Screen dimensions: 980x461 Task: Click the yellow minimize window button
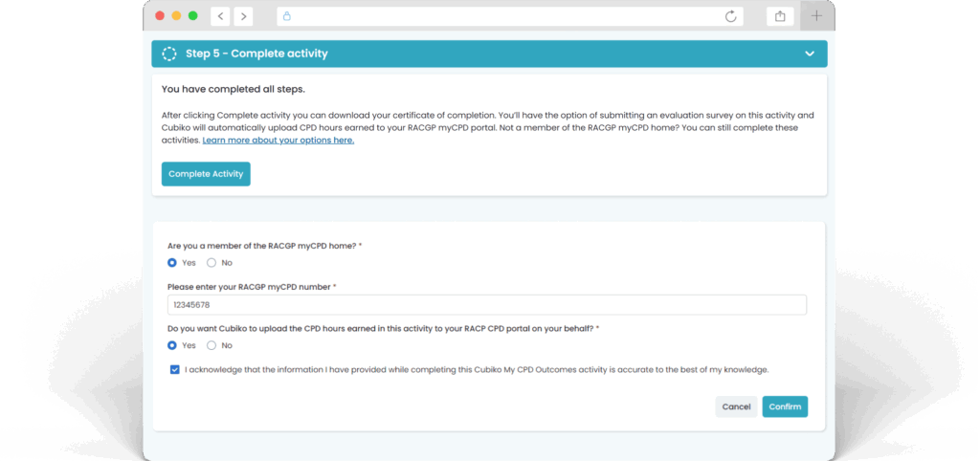tap(176, 16)
